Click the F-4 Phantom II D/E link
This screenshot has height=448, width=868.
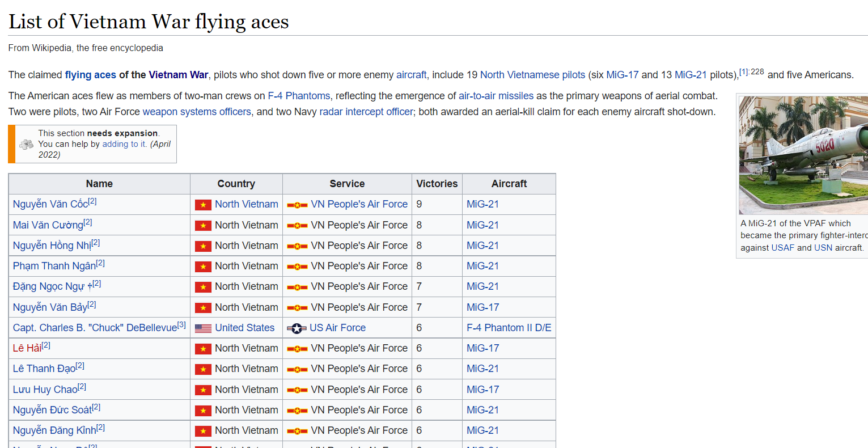click(x=509, y=328)
